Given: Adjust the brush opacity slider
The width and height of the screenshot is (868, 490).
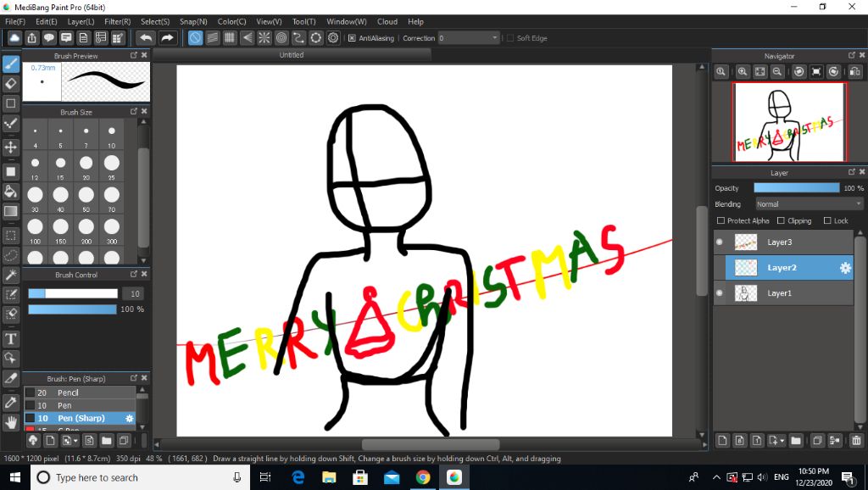Looking at the screenshot, I should pyautogui.click(x=73, y=309).
